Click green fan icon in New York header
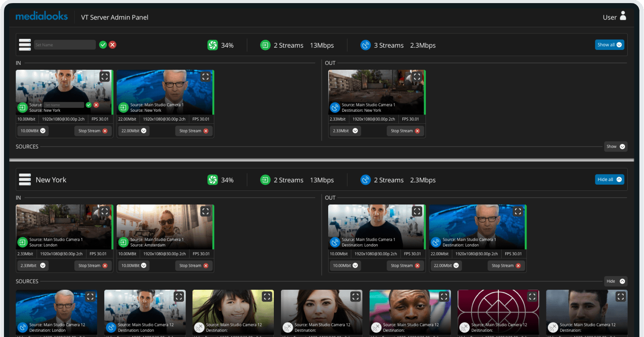644x337 pixels. [x=212, y=180]
